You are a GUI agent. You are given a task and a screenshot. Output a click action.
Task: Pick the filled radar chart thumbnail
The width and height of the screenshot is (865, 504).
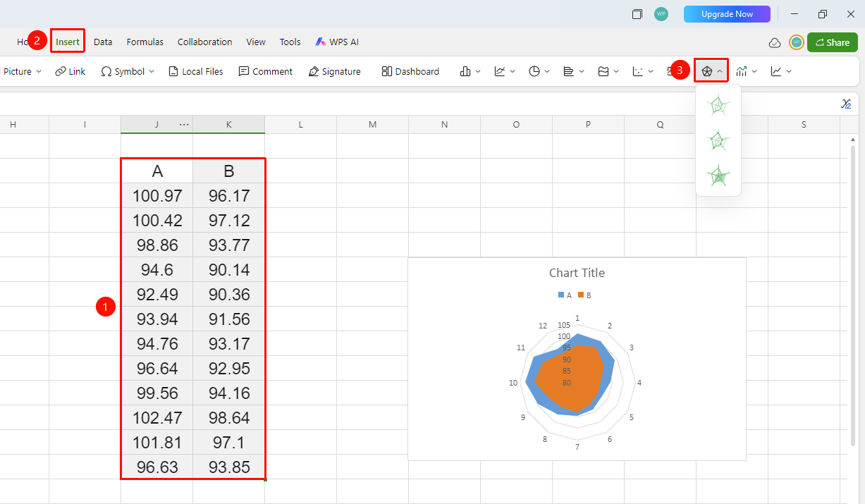718,175
